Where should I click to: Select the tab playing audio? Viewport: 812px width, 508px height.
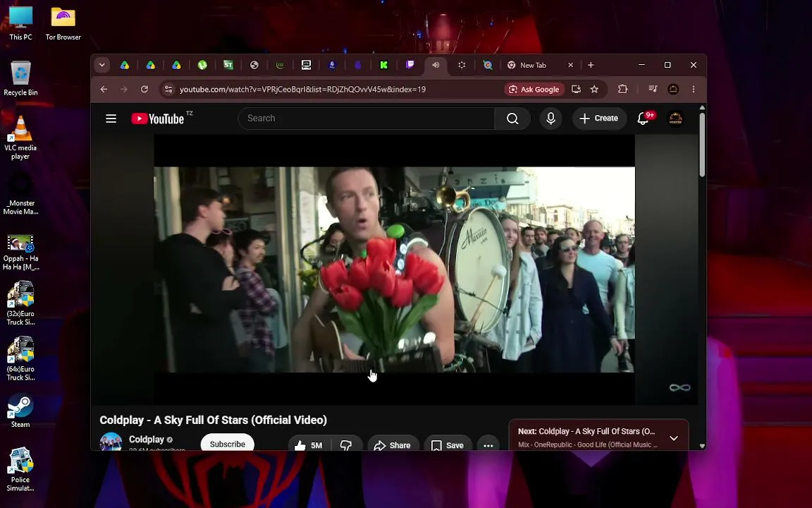[436, 65]
